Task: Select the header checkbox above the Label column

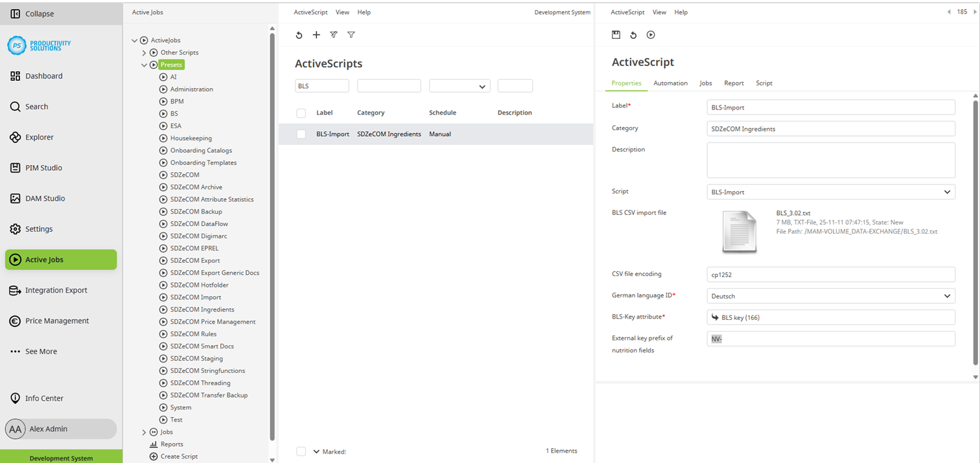Action: 301,113
